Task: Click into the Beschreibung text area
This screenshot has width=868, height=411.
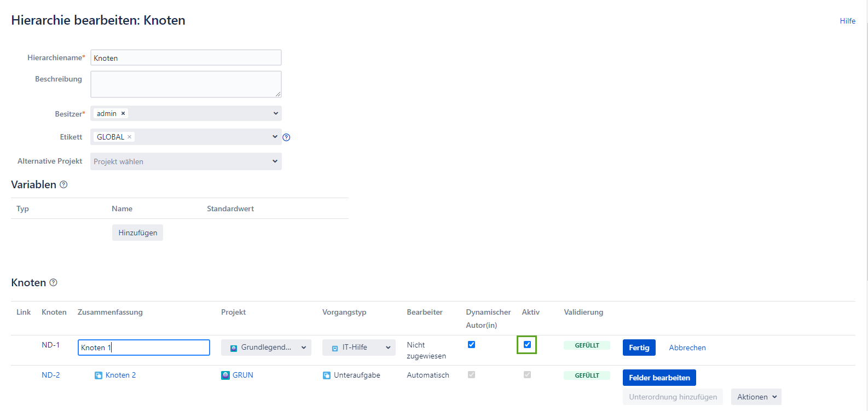Action: 186,84
